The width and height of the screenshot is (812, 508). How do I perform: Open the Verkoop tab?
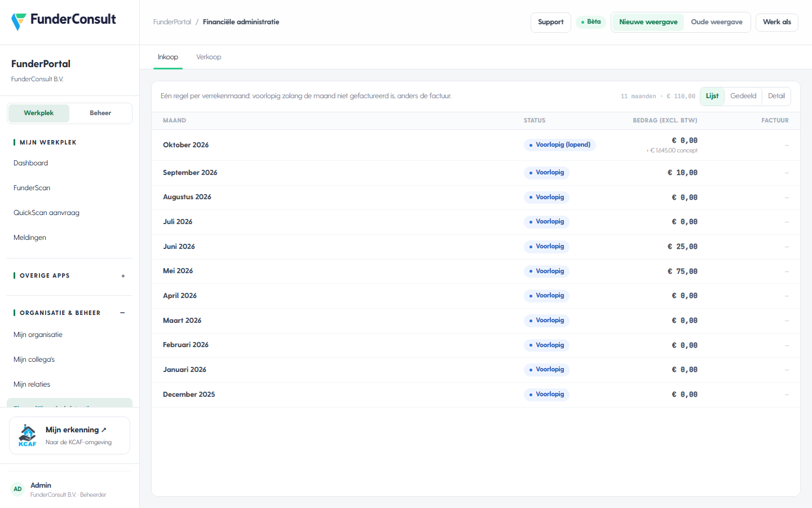209,57
